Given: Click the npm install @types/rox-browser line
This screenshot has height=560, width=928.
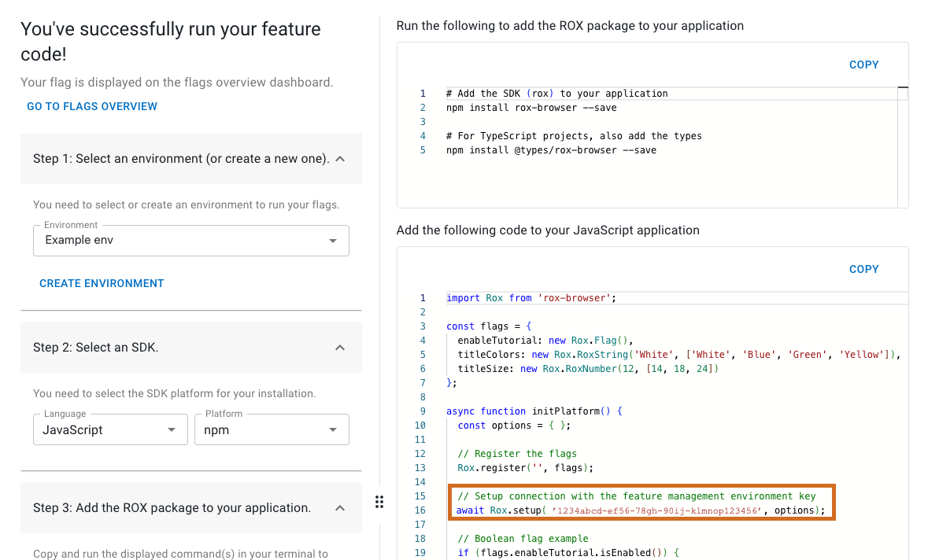Looking at the screenshot, I should click(x=551, y=150).
